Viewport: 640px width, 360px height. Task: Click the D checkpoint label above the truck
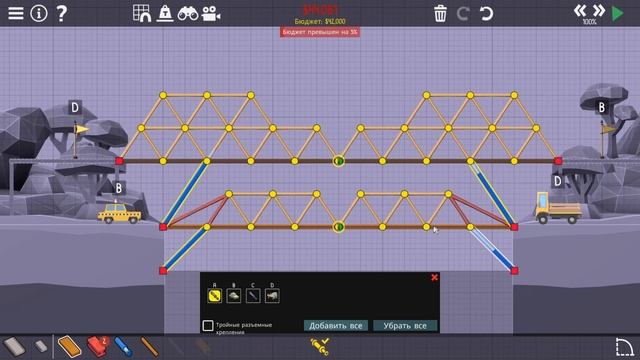coord(558,181)
